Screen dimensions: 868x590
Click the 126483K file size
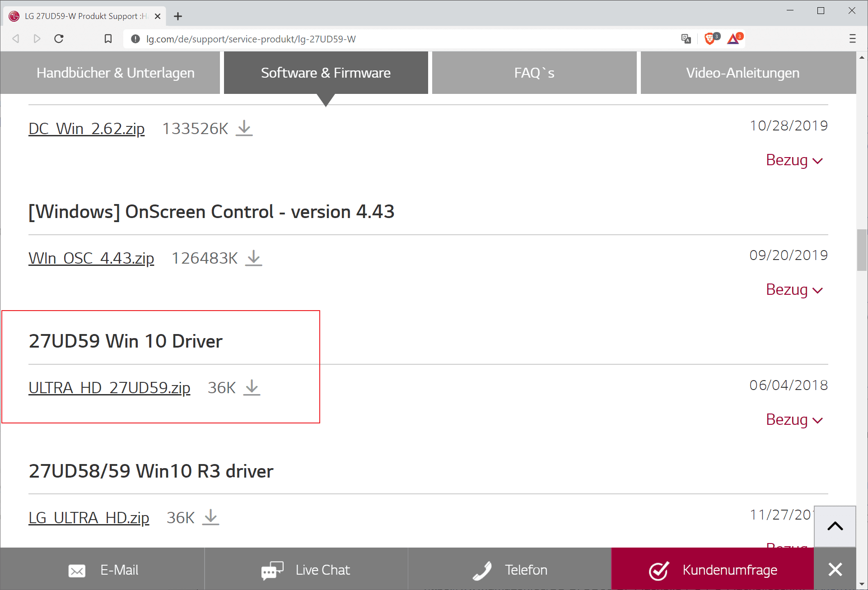point(205,258)
